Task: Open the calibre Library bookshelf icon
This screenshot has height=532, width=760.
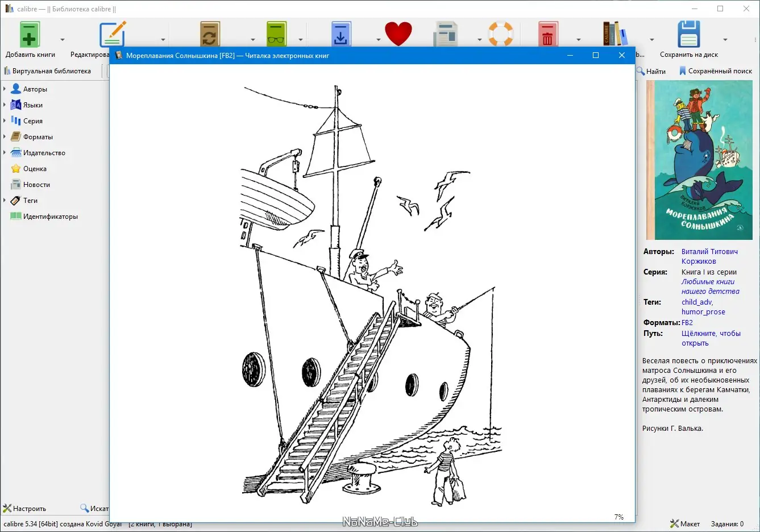Action: pyautogui.click(x=615, y=34)
